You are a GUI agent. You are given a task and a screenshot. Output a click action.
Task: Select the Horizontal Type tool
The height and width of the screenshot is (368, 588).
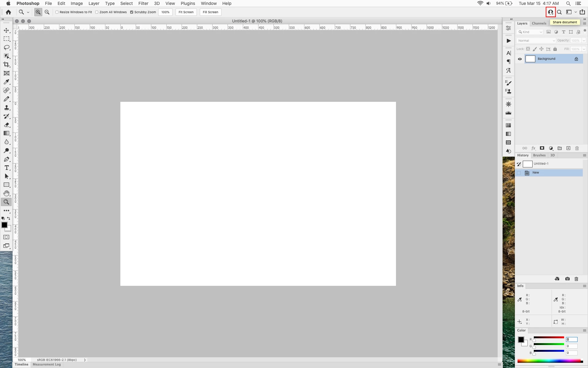(x=6, y=168)
